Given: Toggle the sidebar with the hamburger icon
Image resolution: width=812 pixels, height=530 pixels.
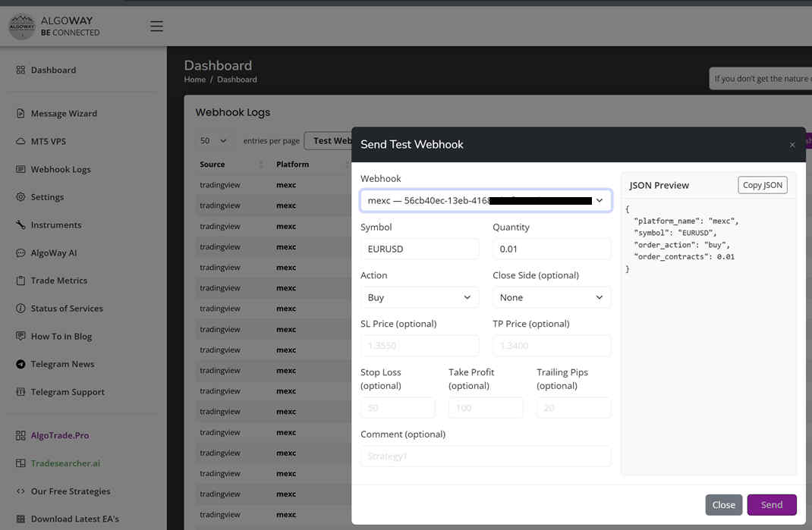Looking at the screenshot, I should pyautogui.click(x=156, y=25).
